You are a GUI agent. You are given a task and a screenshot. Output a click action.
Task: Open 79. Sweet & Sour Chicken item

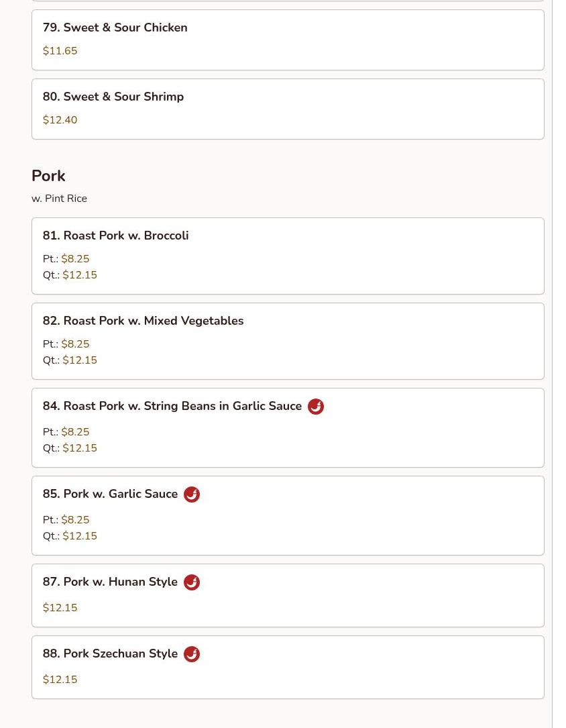click(x=115, y=28)
